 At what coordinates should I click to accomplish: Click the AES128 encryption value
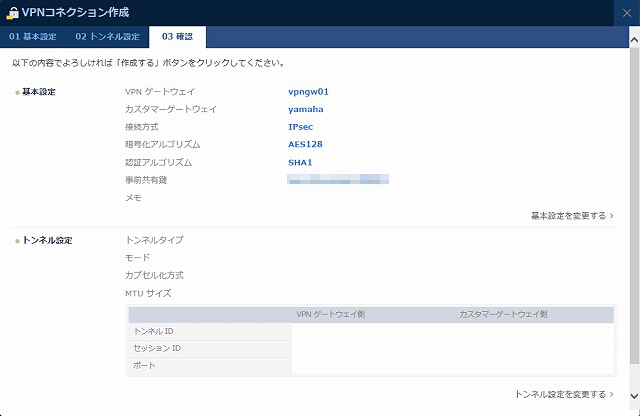click(305, 145)
